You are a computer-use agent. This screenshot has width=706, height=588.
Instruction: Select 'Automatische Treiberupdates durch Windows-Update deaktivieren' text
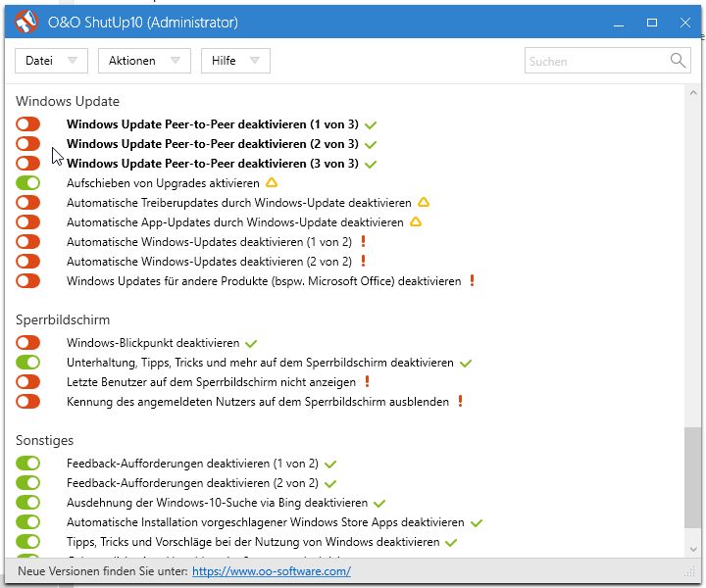[x=239, y=203]
